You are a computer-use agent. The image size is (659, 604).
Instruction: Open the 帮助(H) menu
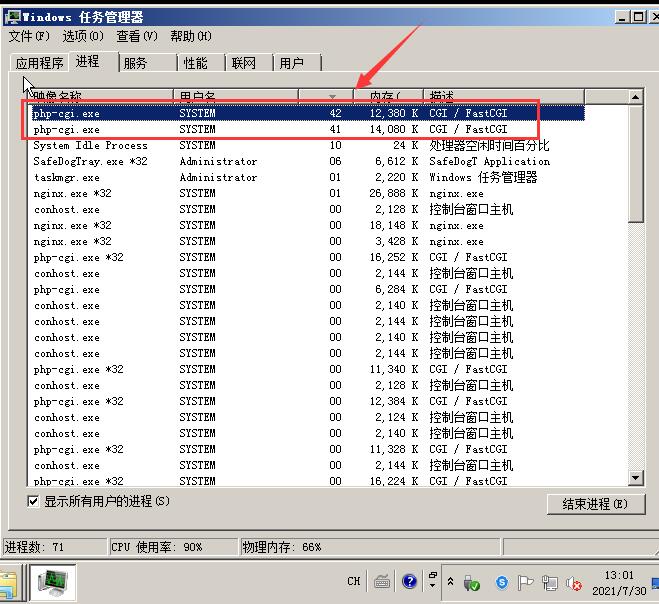(x=191, y=36)
